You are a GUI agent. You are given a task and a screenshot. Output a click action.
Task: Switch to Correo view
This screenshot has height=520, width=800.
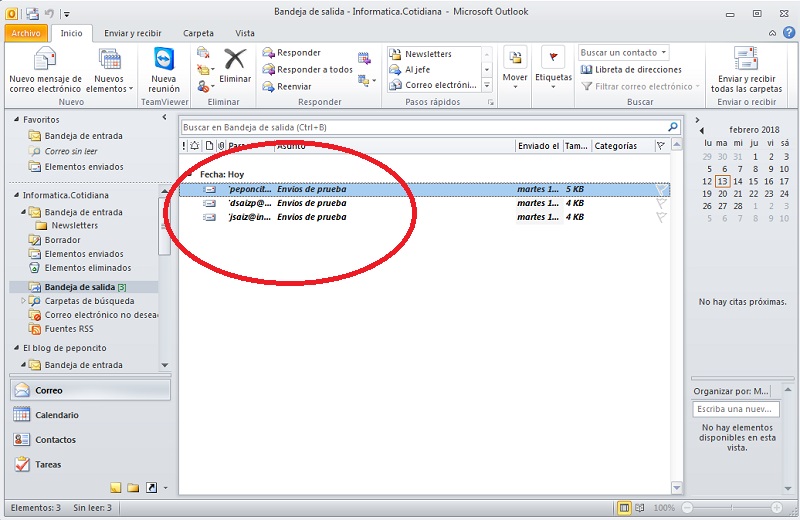point(90,390)
